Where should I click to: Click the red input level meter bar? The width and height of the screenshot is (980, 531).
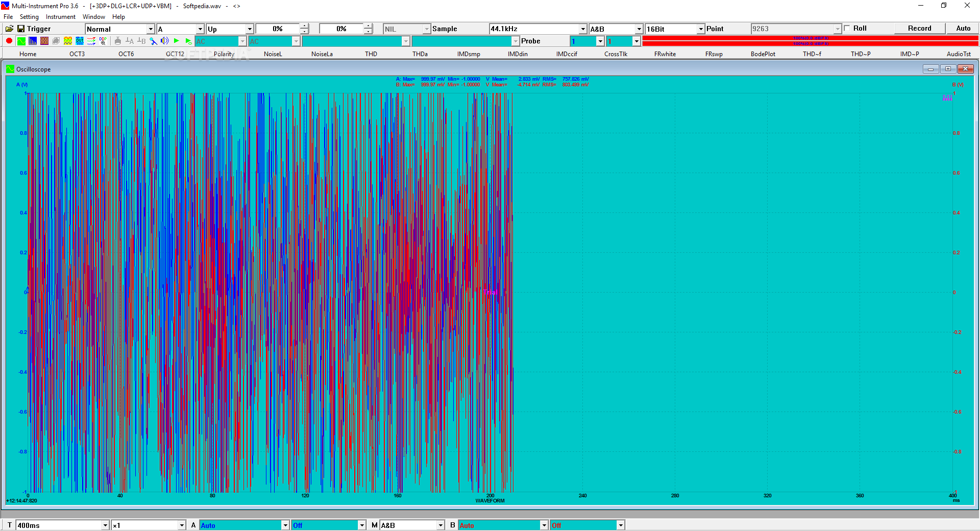pos(811,41)
